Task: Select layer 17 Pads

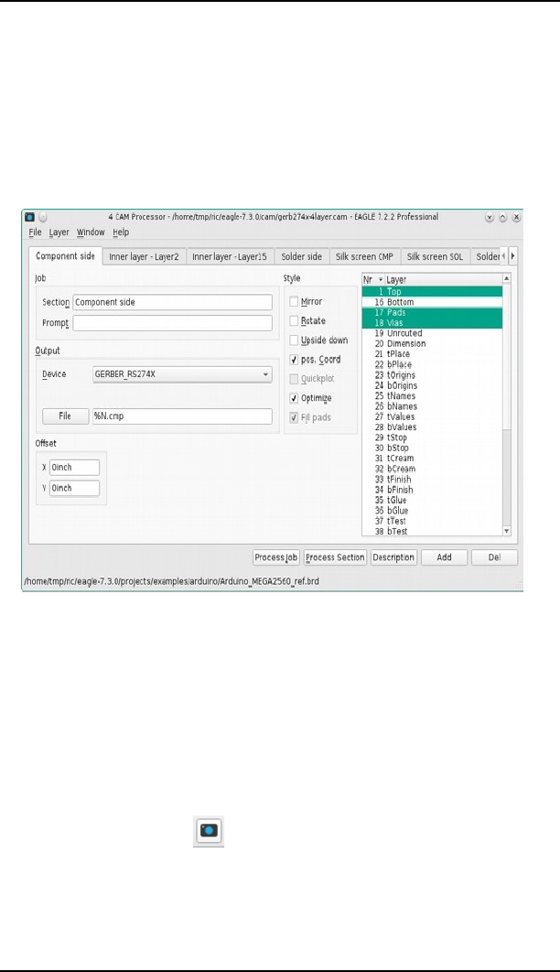Action: 433,312
